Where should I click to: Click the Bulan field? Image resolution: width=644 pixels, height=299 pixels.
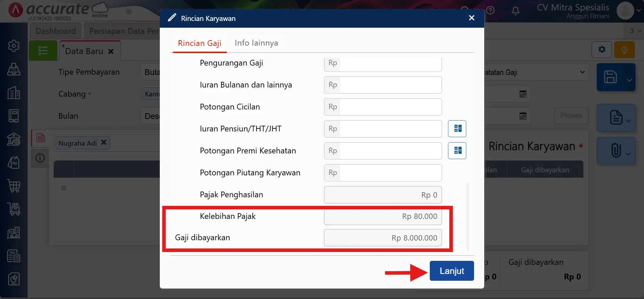[x=150, y=116]
